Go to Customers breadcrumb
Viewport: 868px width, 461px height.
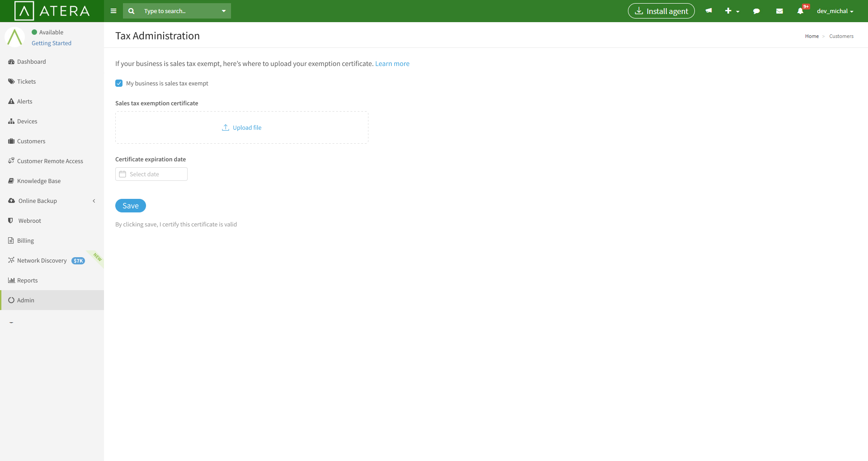tap(841, 36)
